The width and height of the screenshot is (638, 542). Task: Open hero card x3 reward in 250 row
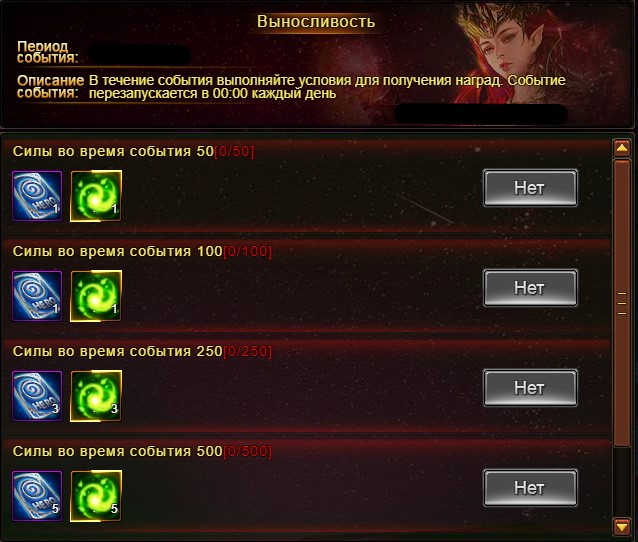(37, 396)
